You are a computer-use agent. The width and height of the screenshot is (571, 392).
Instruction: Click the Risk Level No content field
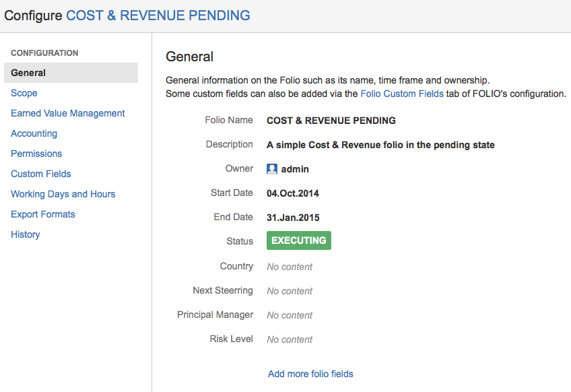pyautogui.click(x=290, y=339)
